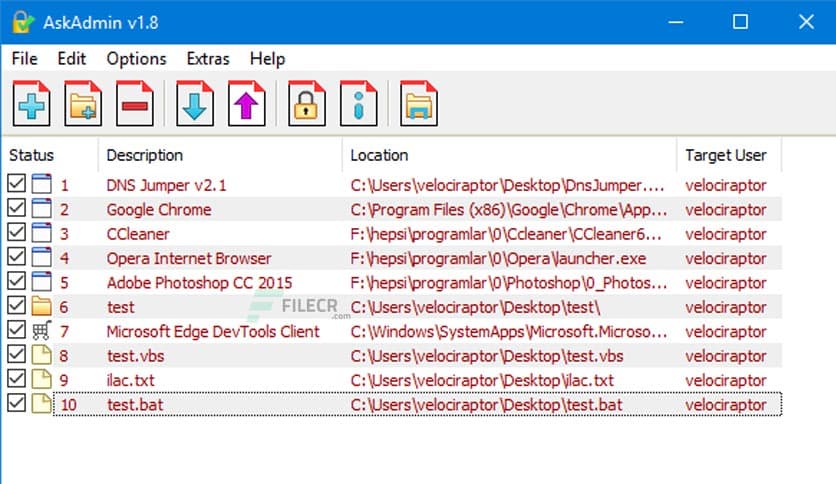Click the test.bat description text
The height and width of the screenshot is (484, 836).
pyautogui.click(x=135, y=405)
